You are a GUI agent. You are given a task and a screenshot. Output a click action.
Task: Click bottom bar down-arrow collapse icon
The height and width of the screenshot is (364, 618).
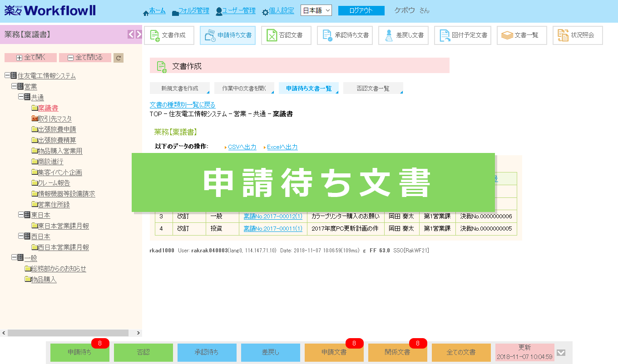561,353
